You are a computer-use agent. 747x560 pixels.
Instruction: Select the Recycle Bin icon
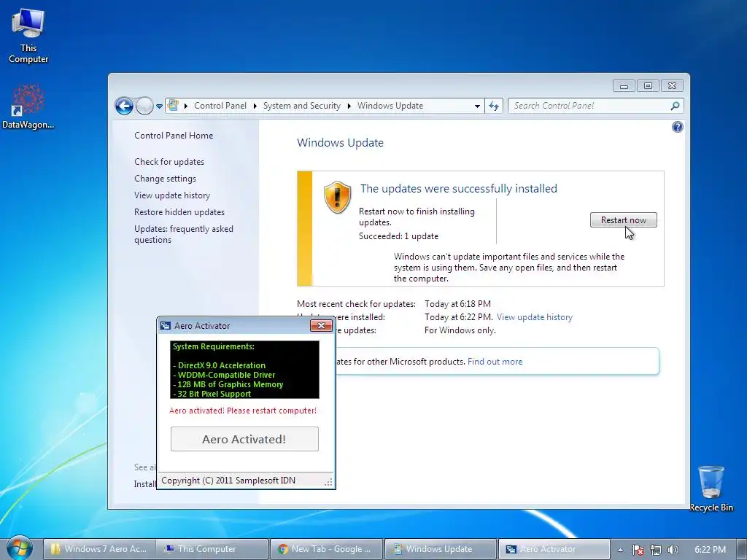coord(711,489)
